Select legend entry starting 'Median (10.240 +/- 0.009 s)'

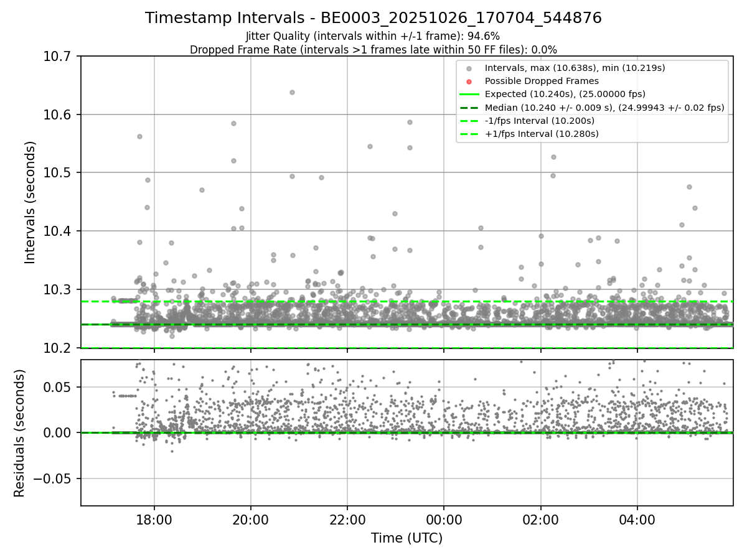604,107
